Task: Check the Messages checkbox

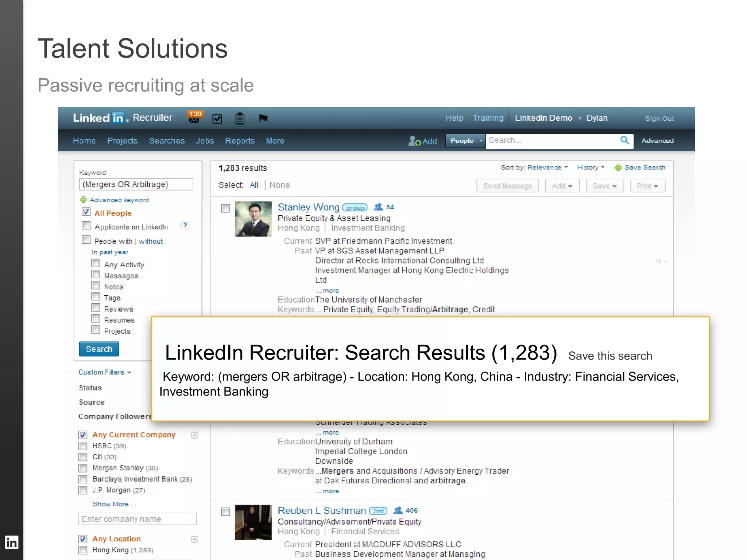Action: click(96, 275)
